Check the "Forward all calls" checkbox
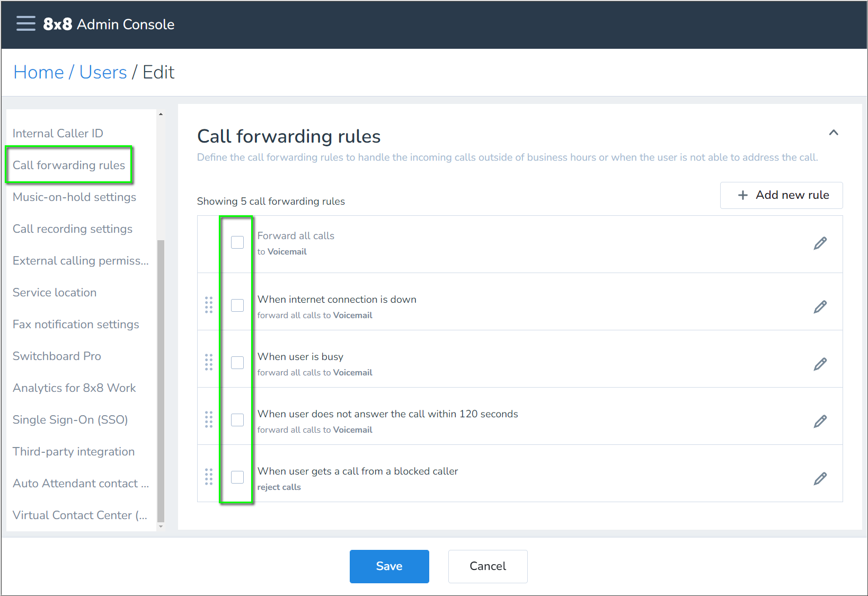The height and width of the screenshot is (596, 868). 237,242
